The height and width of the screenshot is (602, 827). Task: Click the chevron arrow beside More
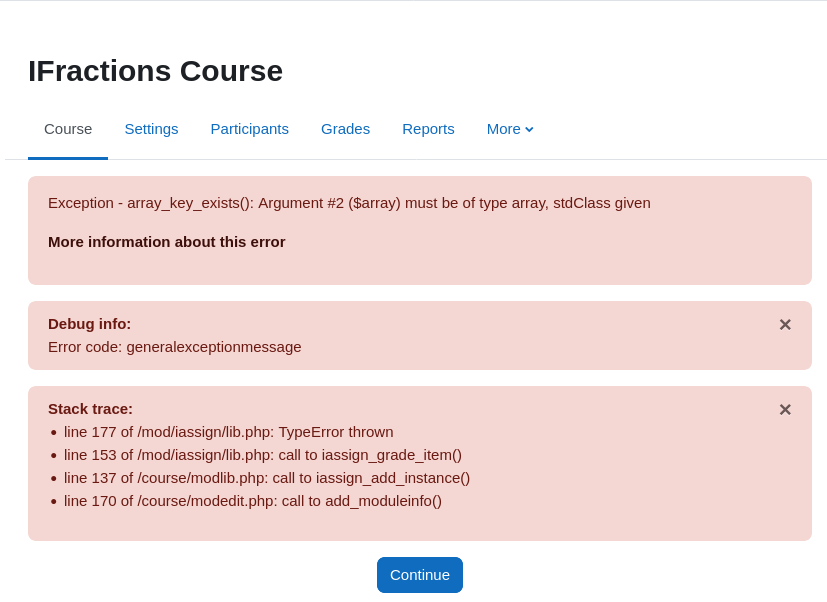[x=529, y=129]
